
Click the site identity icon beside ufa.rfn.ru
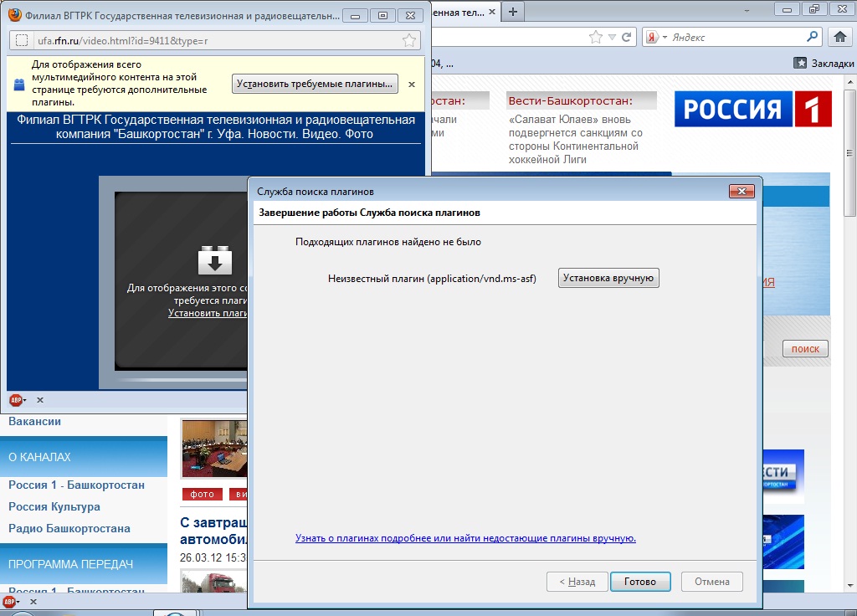[22, 40]
